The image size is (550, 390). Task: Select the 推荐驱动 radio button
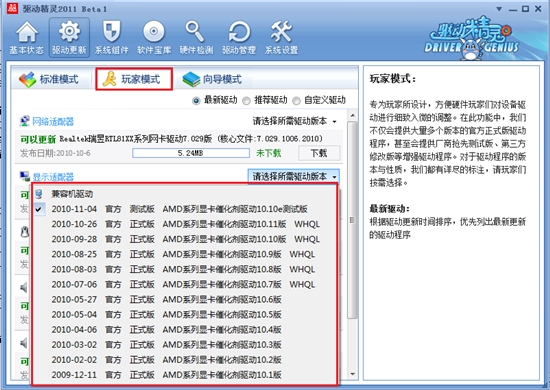tap(246, 101)
